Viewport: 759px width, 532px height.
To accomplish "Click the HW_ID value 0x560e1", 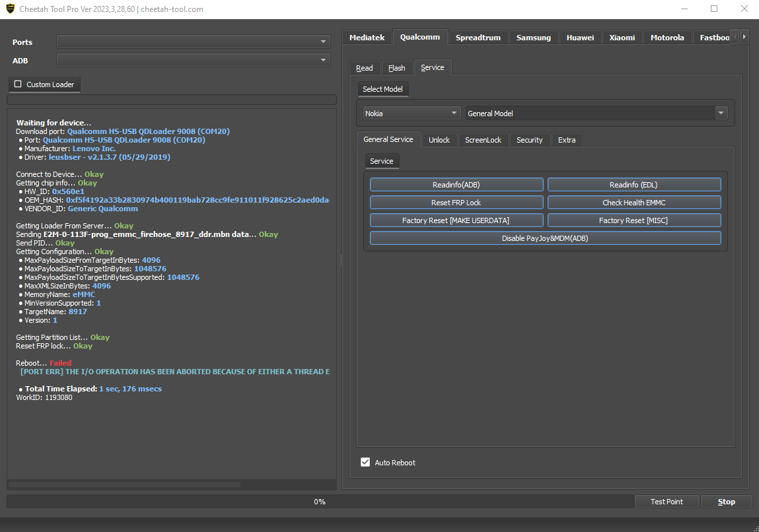I will coord(68,191).
